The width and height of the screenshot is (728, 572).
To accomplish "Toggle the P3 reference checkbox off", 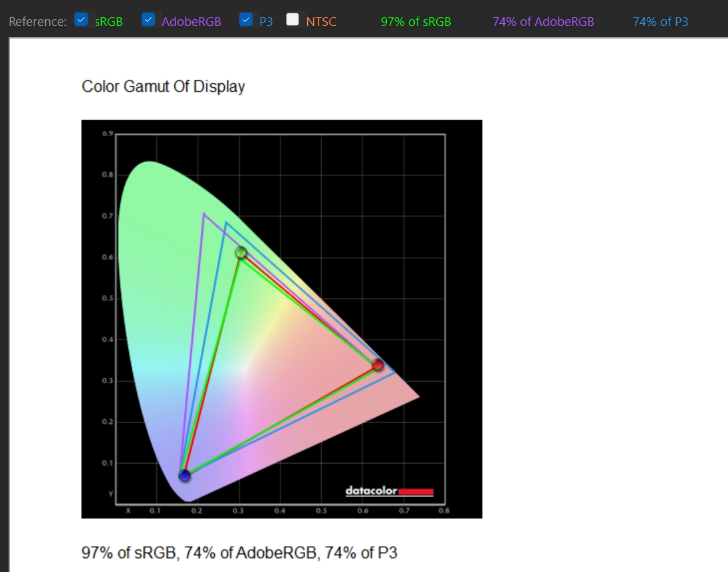I will tap(246, 21).
